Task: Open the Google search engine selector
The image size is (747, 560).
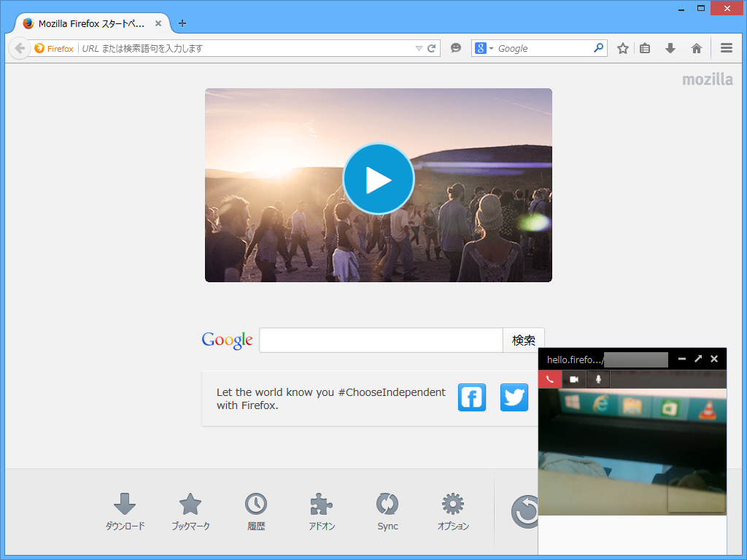Action: [484, 48]
